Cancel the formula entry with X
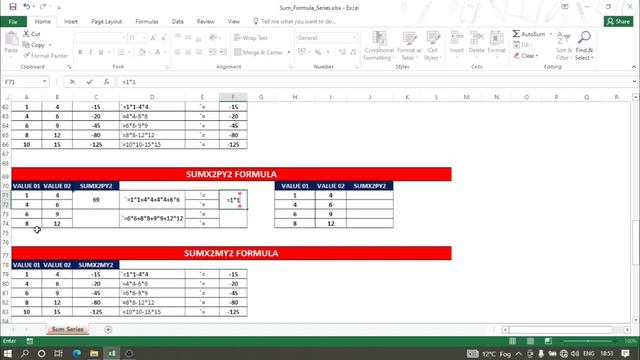This screenshot has width=640, height=360. [x=72, y=82]
